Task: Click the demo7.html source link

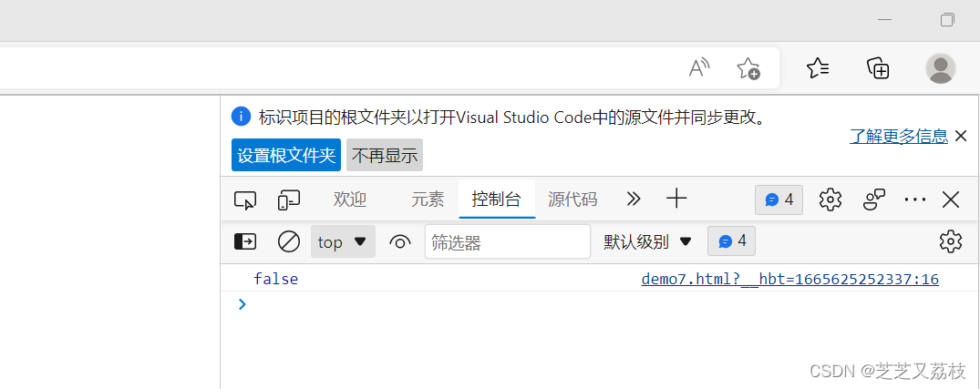Action: click(790, 279)
